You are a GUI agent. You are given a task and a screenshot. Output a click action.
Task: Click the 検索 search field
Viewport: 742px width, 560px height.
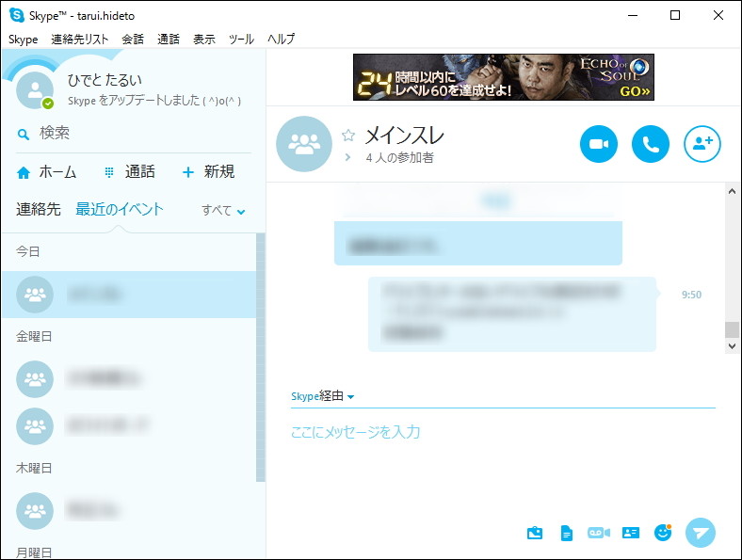(134, 133)
